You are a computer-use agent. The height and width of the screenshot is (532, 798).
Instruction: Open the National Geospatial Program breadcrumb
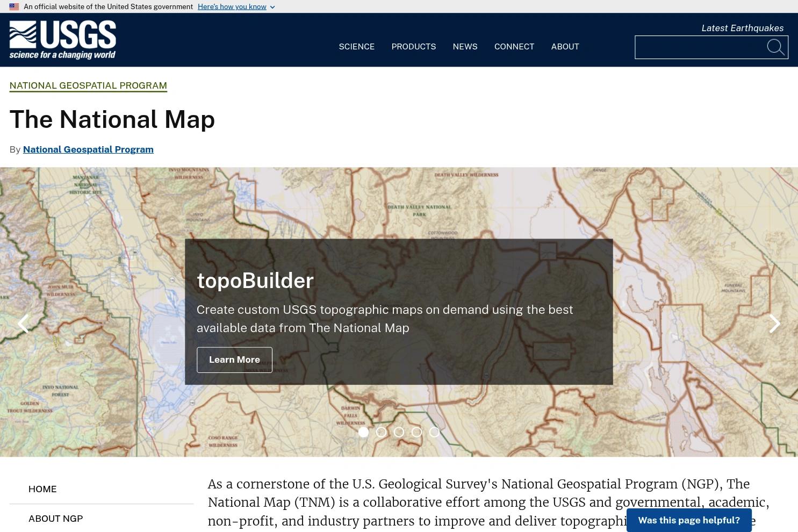88,85
